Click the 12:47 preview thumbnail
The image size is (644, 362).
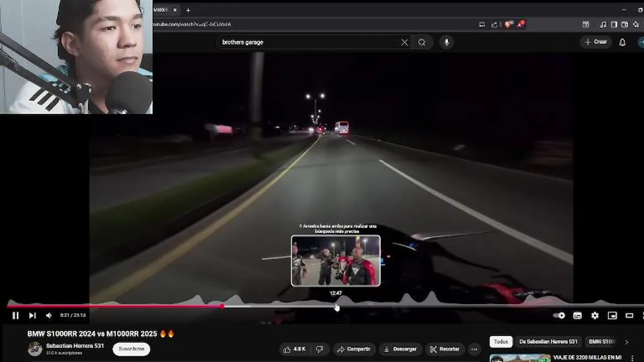pos(336,260)
